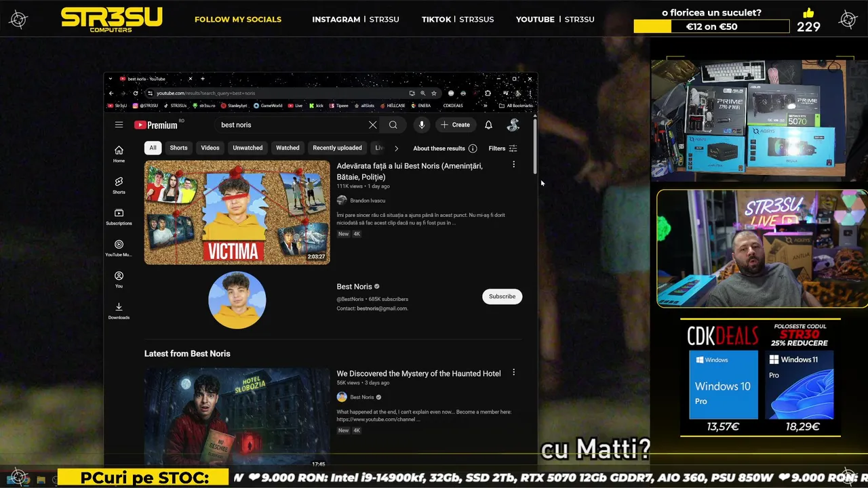Viewport: 868px width, 488px height.
Task: Open three-dot options for Haunted Hotel video
Action: [x=513, y=372]
